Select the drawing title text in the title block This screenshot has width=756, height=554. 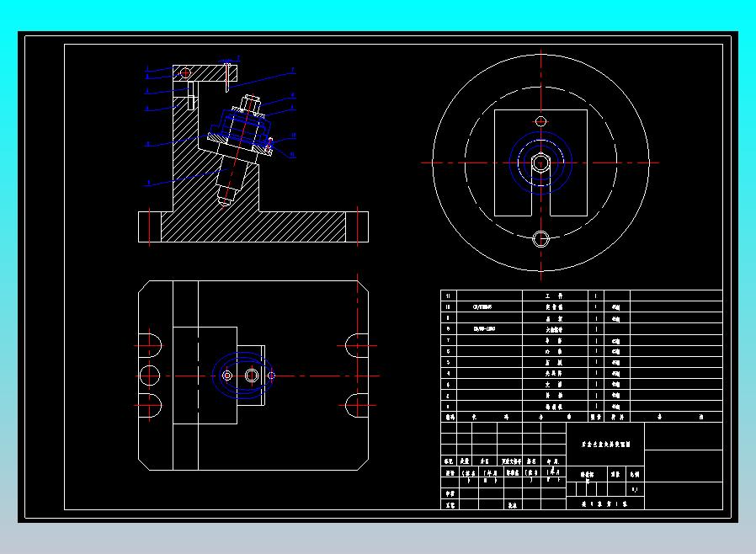coord(606,444)
